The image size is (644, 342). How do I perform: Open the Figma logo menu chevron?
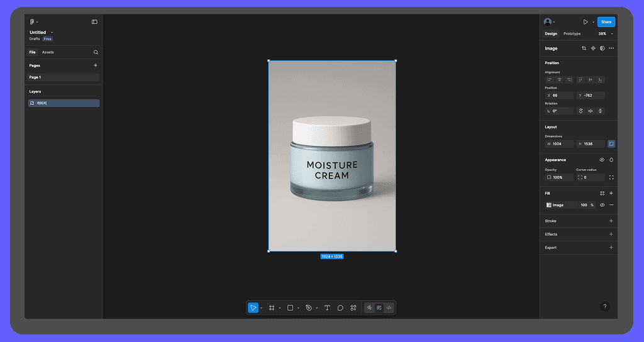pos(37,22)
